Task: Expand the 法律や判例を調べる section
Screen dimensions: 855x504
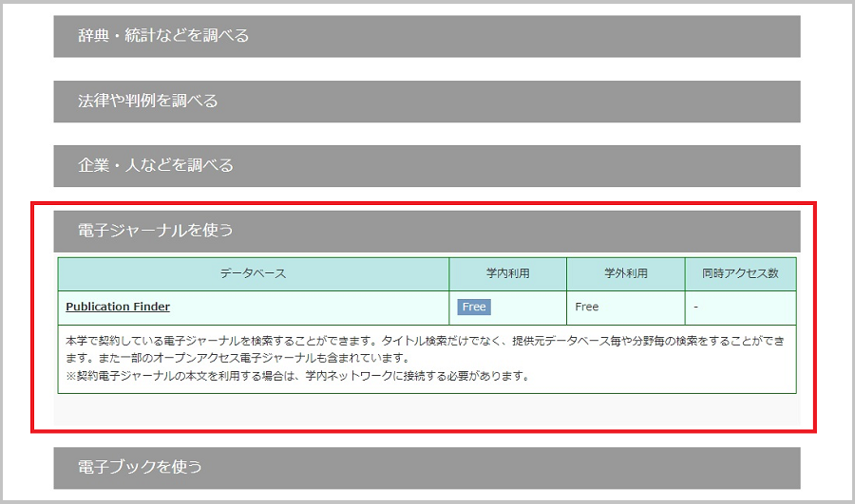Action: [427, 102]
